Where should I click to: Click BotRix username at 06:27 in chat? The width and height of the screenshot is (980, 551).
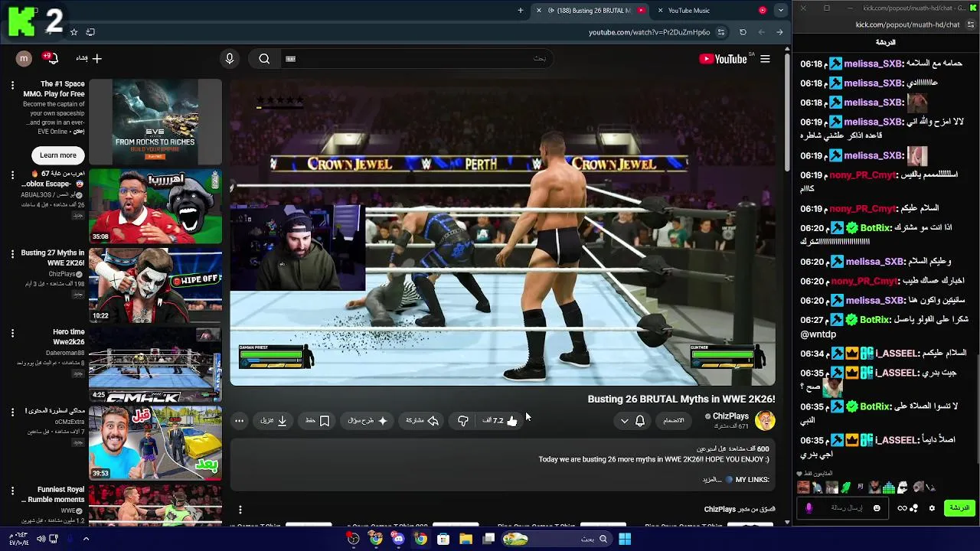click(x=875, y=320)
